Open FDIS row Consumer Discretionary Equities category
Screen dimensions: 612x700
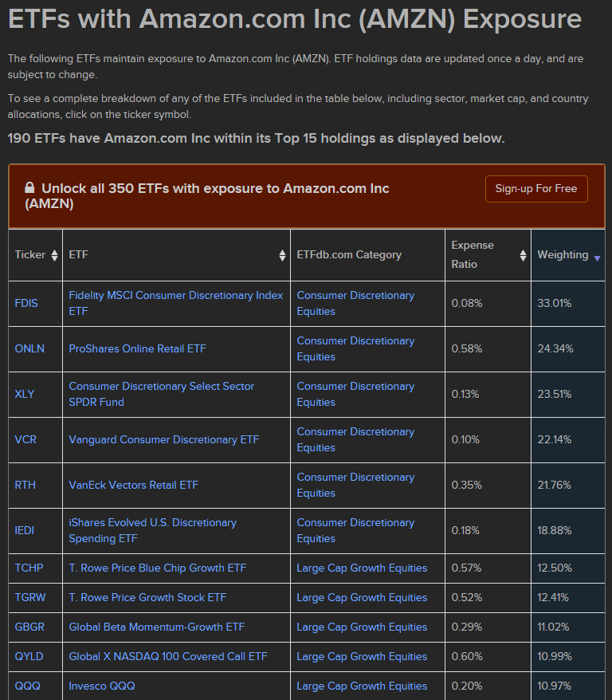(x=355, y=304)
